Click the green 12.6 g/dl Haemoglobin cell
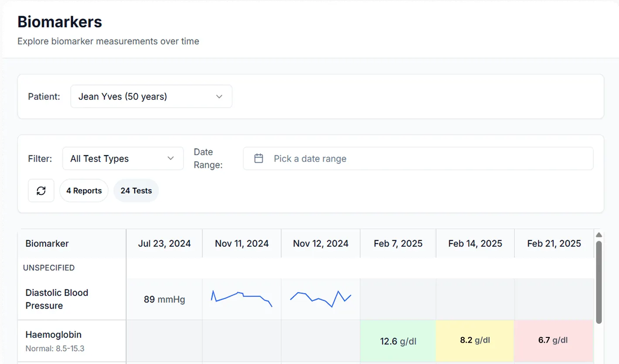This screenshot has width=619, height=364. coord(398,341)
